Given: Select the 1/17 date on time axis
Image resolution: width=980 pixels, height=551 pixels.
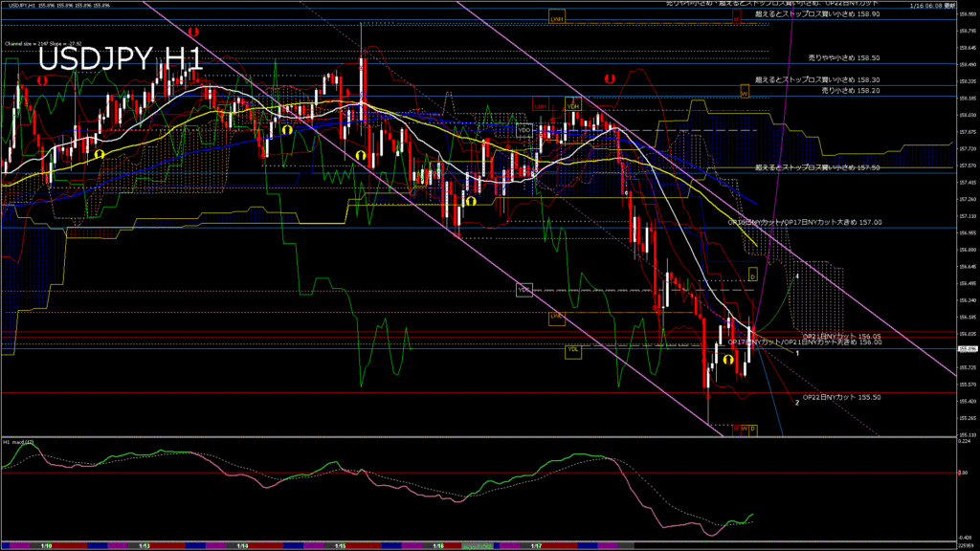Looking at the screenshot, I should [539, 546].
